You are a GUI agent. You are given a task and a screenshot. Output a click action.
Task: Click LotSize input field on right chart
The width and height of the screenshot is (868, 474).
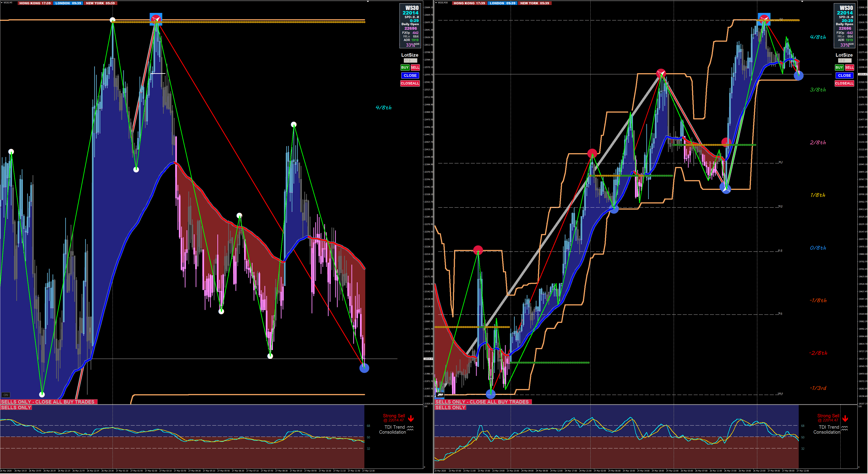[x=844, y=61]
